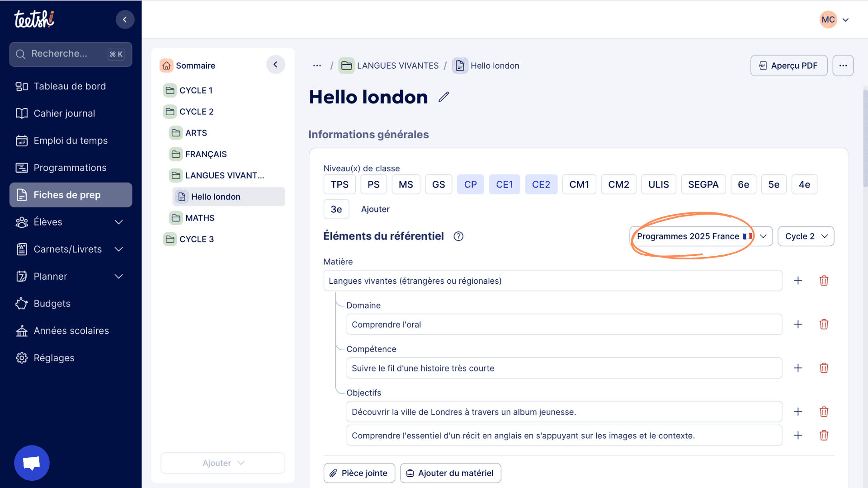Delete the Comprendre l'oral domain with trash icon
Image resolution: width=868 pixels, height=488 pixels.
click(x=824, y=324)
